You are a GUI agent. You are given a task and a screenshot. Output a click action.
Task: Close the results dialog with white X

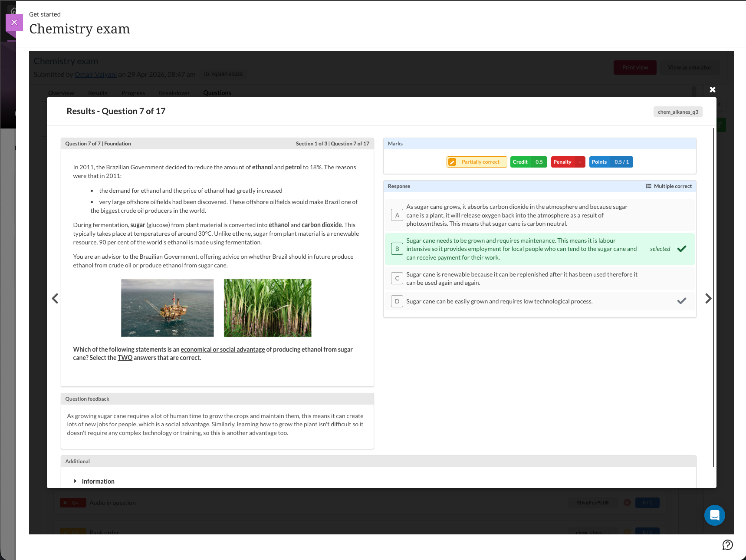click(x=713, y=89)
